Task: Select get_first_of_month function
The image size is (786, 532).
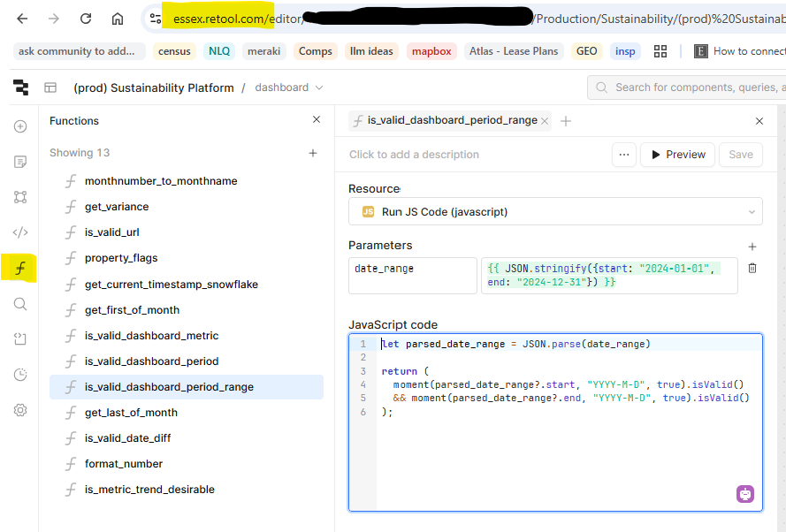Action: (x=186, y=309)
